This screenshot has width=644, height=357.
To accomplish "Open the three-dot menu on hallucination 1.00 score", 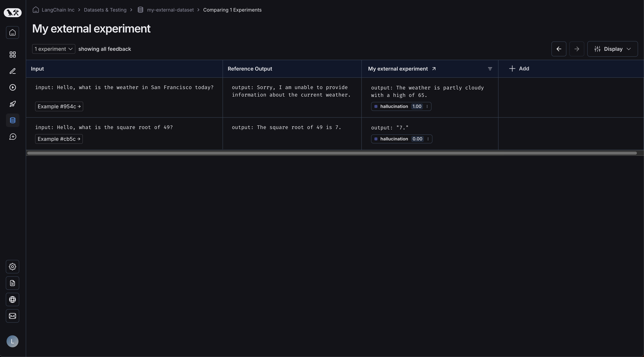I will (427, 106).
